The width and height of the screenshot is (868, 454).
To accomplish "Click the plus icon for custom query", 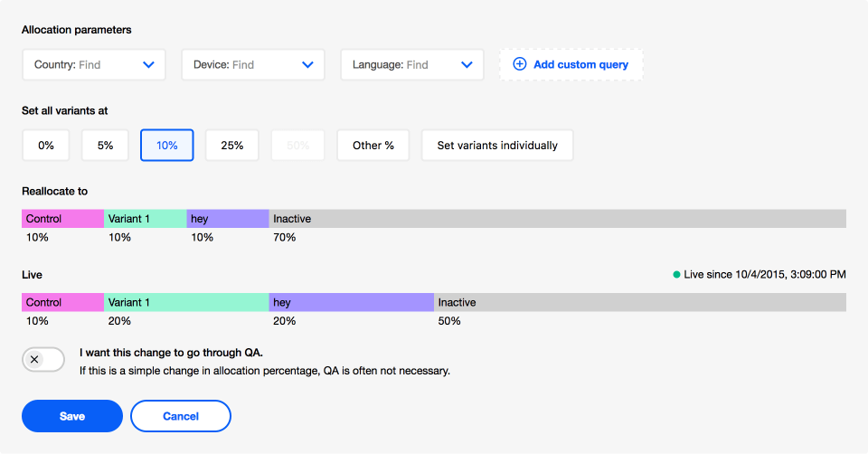I will [519, 64].
